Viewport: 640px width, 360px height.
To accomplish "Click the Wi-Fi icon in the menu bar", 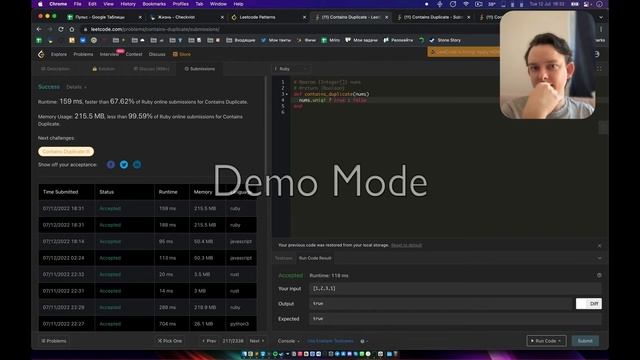I will click(x=466, y=4).
